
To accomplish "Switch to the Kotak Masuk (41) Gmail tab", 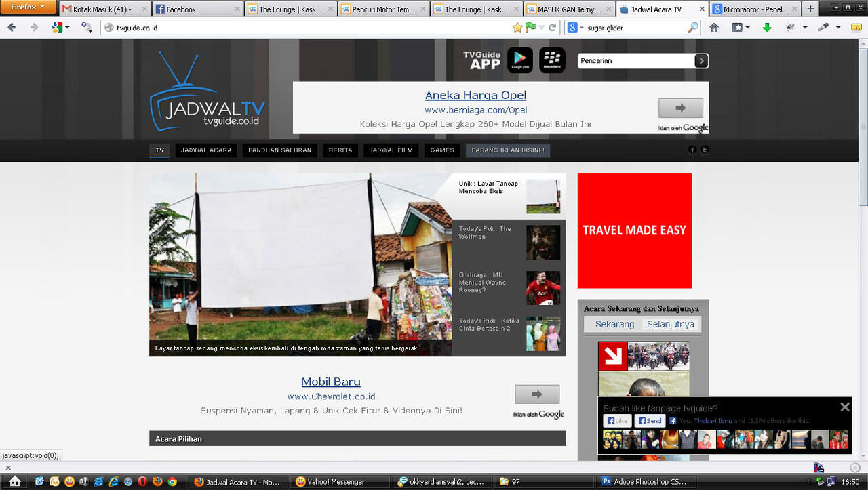I will [104, 9].
